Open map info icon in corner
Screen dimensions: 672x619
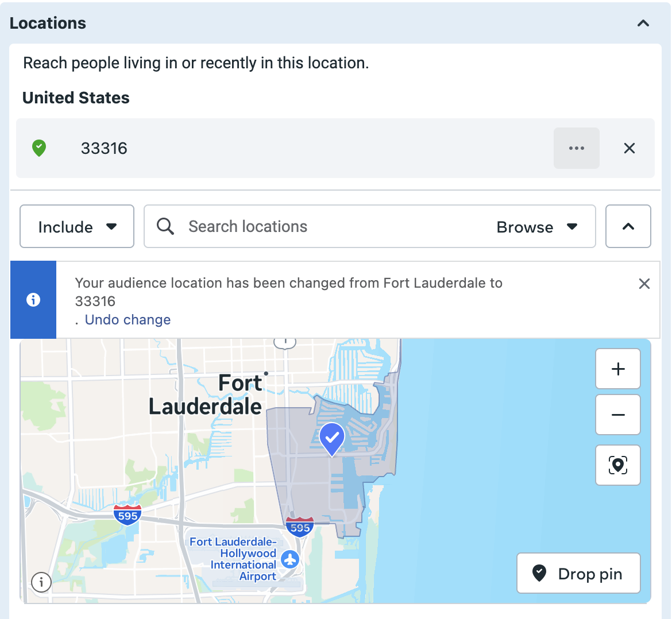[41, 582]
